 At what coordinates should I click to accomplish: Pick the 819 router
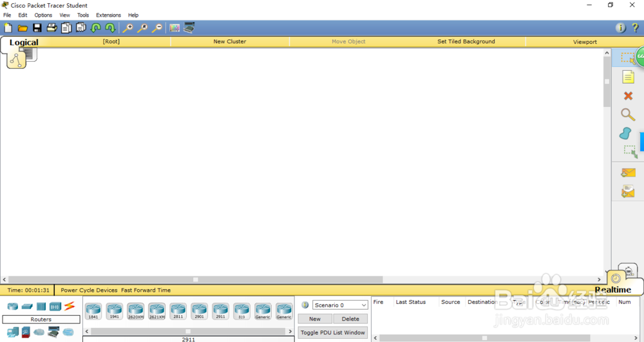241,311
